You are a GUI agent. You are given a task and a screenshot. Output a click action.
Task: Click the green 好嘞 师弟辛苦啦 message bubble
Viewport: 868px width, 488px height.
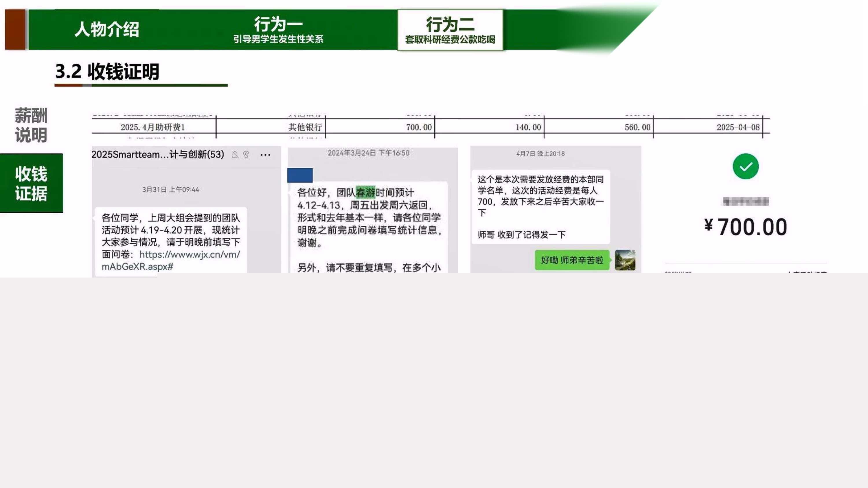pos(572,260)
